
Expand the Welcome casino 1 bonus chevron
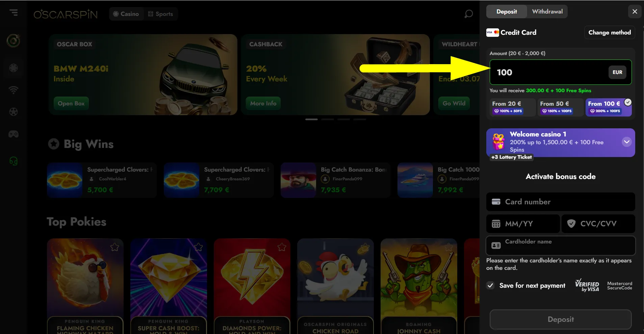(627, 142)
